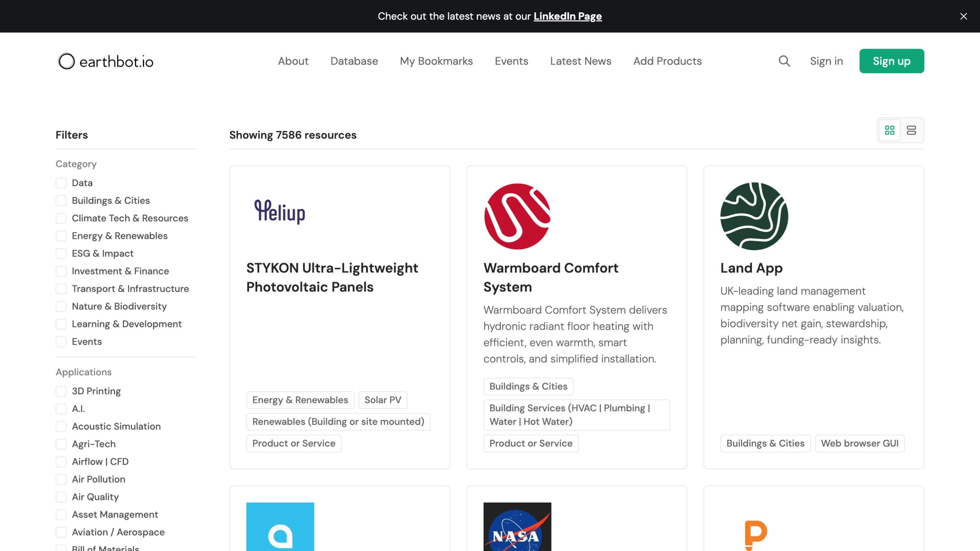Tick the Asset Management filter
Viewport: 980px width, 551px height.
coord(61,515)
